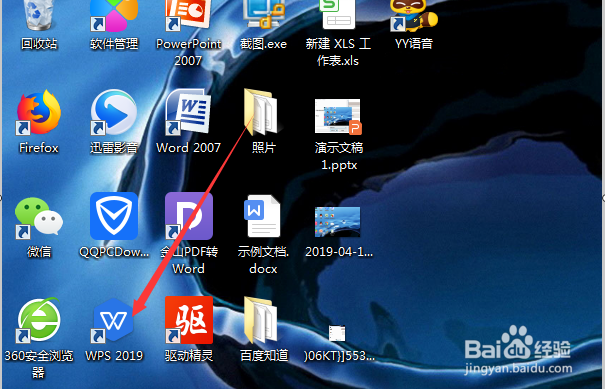Image resolution: width=605 pixels, height=389 pixels.
Task: Select the 新建 XLS 工作表.xls file
Action: [x=338, y=15]
